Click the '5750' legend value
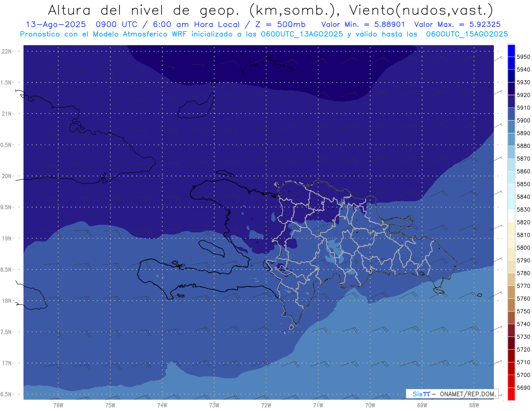Image resolution: width=532 pixels, height=411 pixels. point(524,311)
